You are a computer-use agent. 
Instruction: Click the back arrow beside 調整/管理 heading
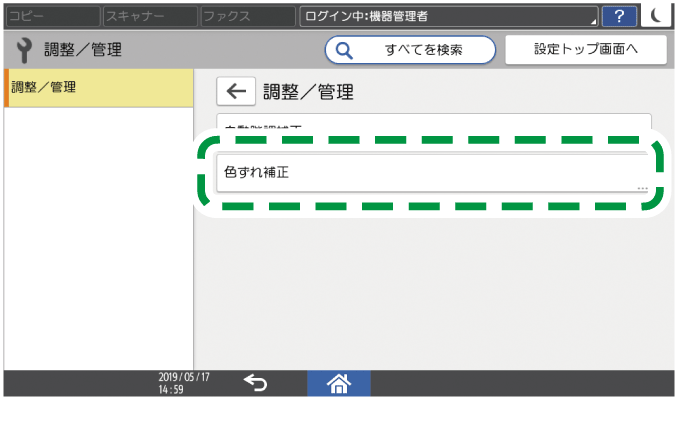coord(236,91)
